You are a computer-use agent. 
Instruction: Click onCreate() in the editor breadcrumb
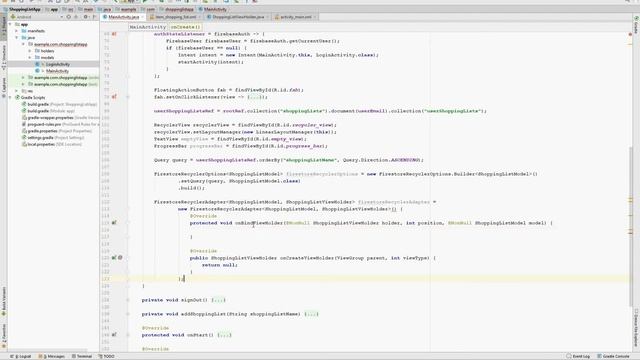point(186,27)
